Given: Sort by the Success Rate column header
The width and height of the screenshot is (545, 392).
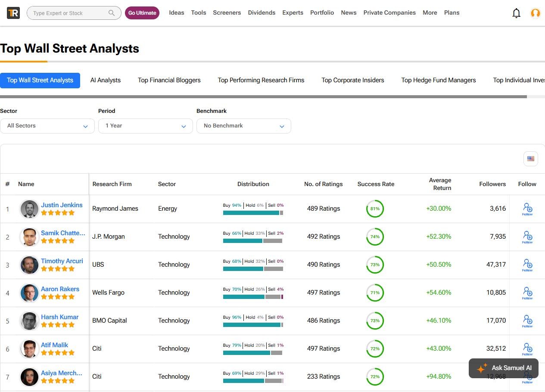Looking at the screenshot, I should click(376, 184).
